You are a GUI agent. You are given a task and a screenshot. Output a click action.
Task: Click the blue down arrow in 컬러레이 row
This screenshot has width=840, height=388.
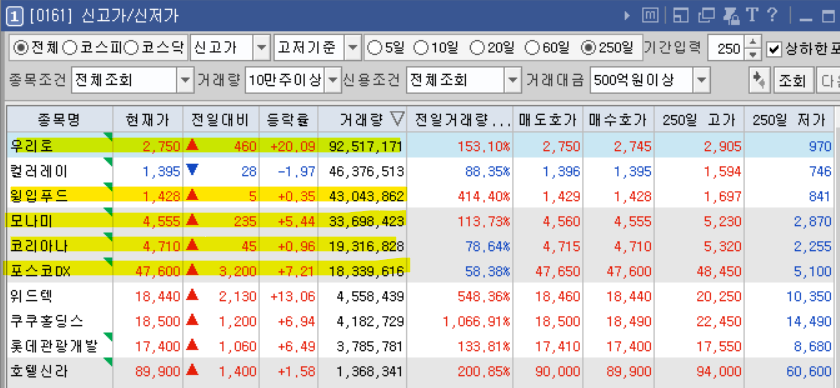coord(192,170)
